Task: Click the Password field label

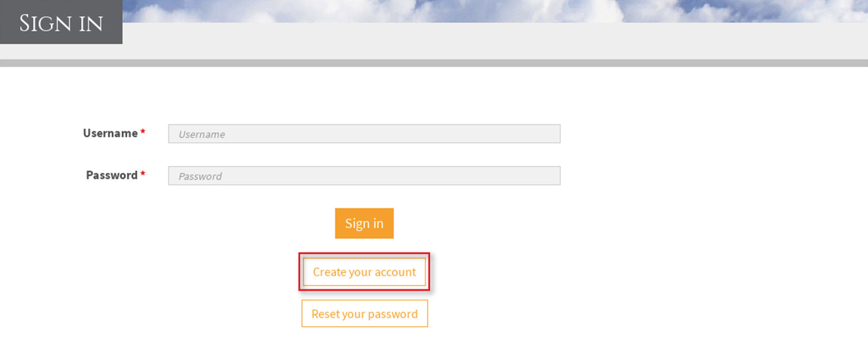Action: point(111,175)
